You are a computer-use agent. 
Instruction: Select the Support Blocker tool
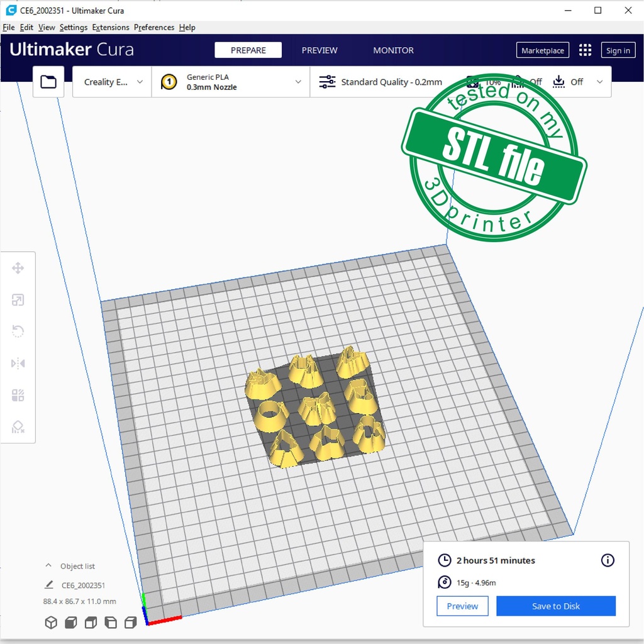tap(18, 427)
